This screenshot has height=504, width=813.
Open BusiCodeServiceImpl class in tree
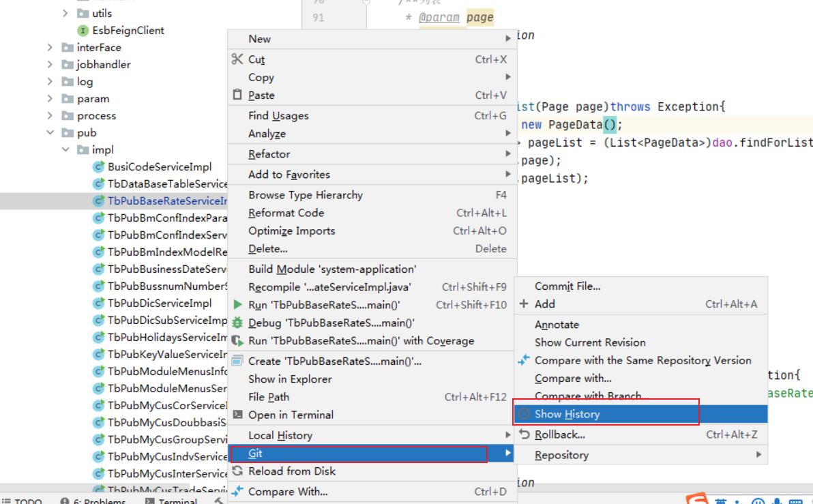[x=159, y=167]
